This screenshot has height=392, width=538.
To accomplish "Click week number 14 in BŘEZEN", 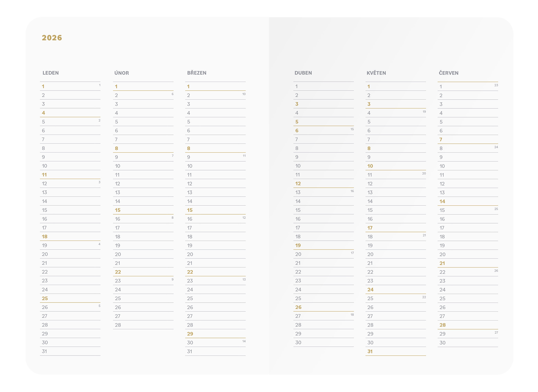I will tap(244, 341).
